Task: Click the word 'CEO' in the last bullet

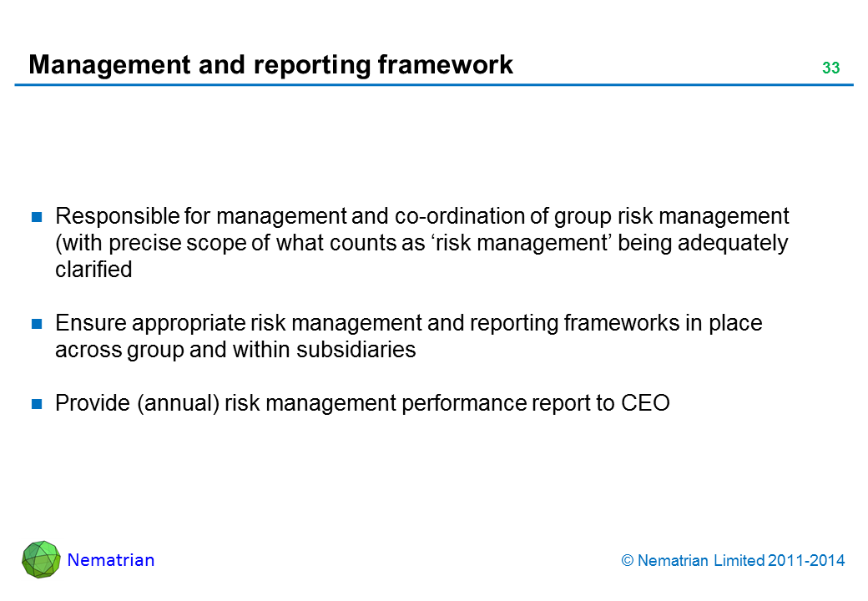Action: pos(646,404)
